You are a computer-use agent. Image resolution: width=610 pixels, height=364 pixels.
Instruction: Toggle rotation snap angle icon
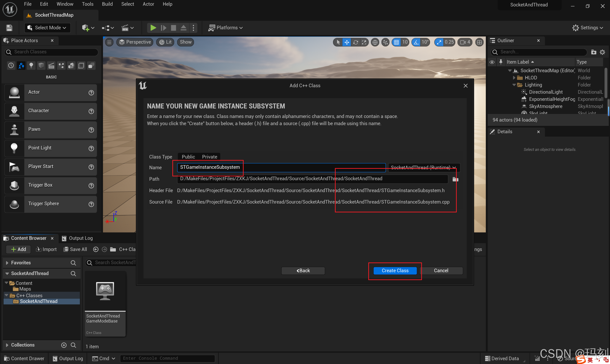(416, 42)
